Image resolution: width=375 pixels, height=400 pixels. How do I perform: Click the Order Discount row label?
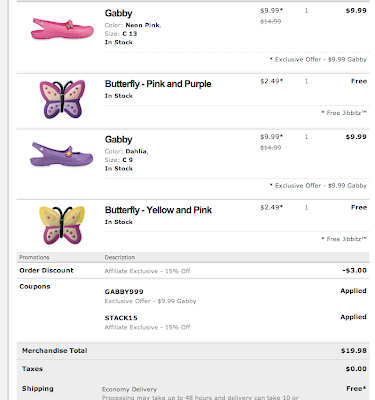(x=46, y=270)
